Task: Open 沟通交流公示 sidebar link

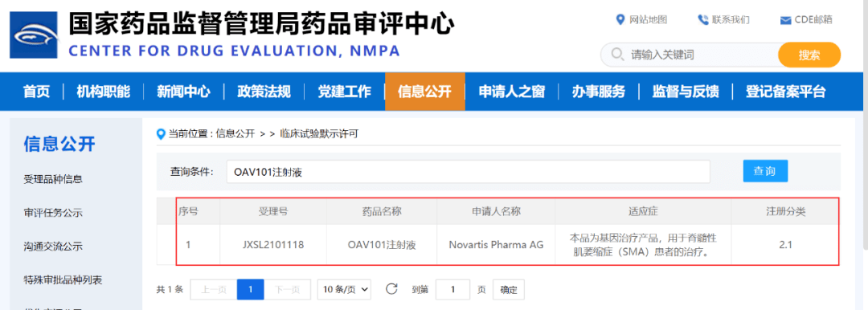Action: (x=53, y=247)
